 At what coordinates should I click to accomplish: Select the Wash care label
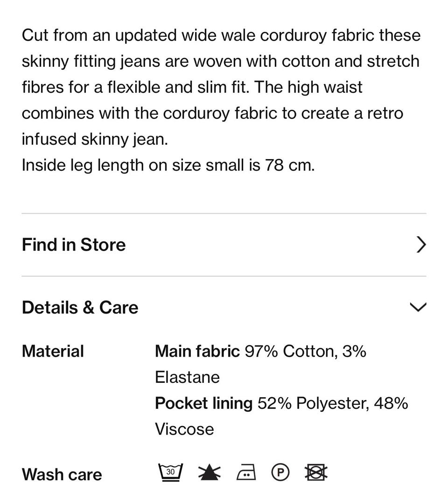(62, 474)
